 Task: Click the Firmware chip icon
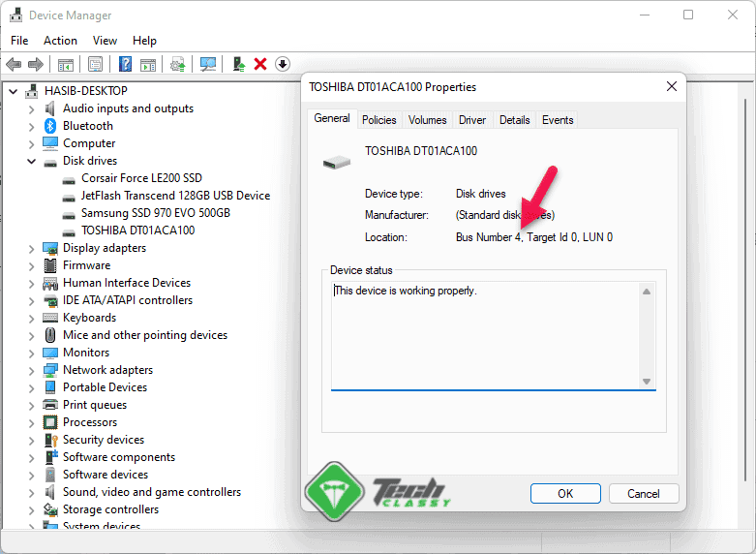(x=50, y=265)
